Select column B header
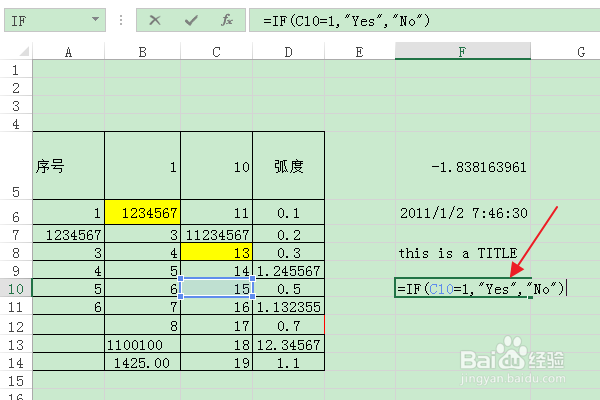 [142, 52]
